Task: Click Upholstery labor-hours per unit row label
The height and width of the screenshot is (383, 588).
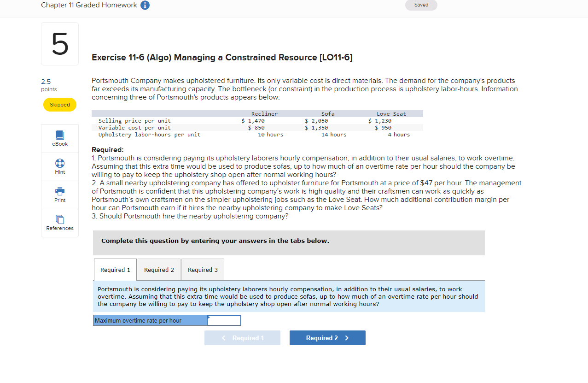Action: (x=149, y=135)
